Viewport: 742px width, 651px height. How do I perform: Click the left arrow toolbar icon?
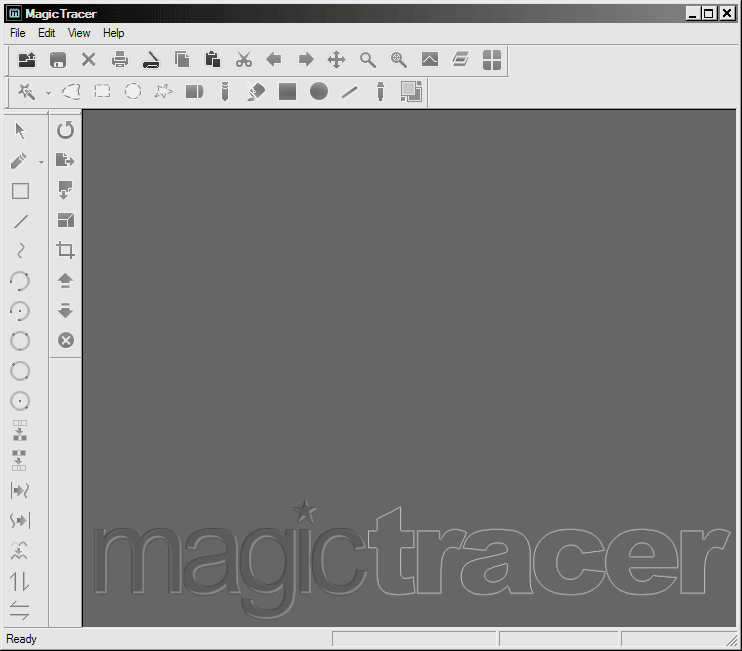pos(274,60)
